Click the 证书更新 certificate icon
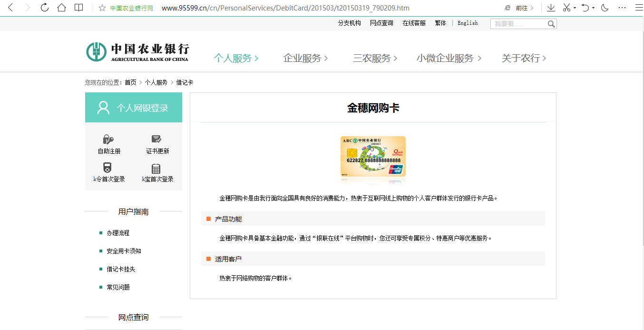Image resolution: width=644 pixels, height=330 pixels. pyautogui.click(x=156, y=139)
